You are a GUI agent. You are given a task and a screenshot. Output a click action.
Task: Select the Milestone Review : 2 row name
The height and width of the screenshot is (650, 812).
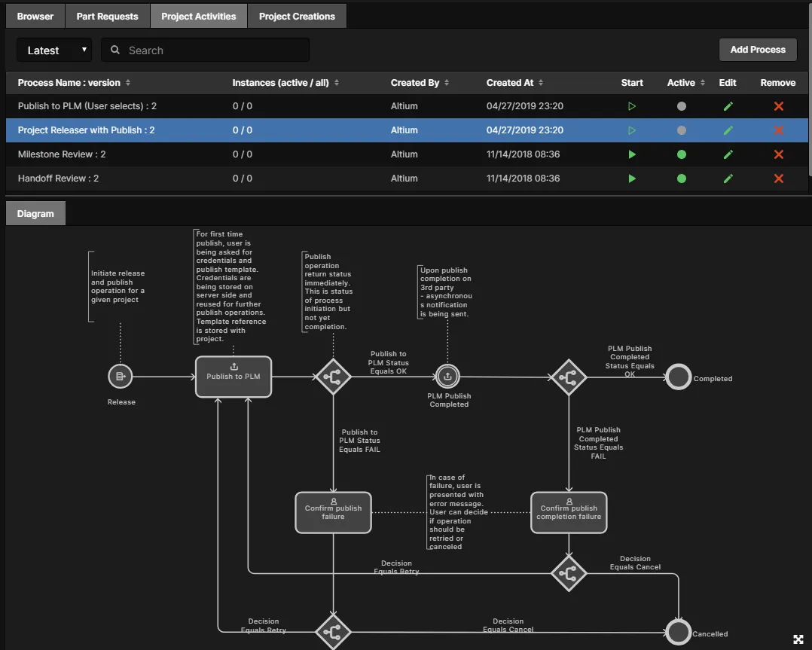point(62,154)
